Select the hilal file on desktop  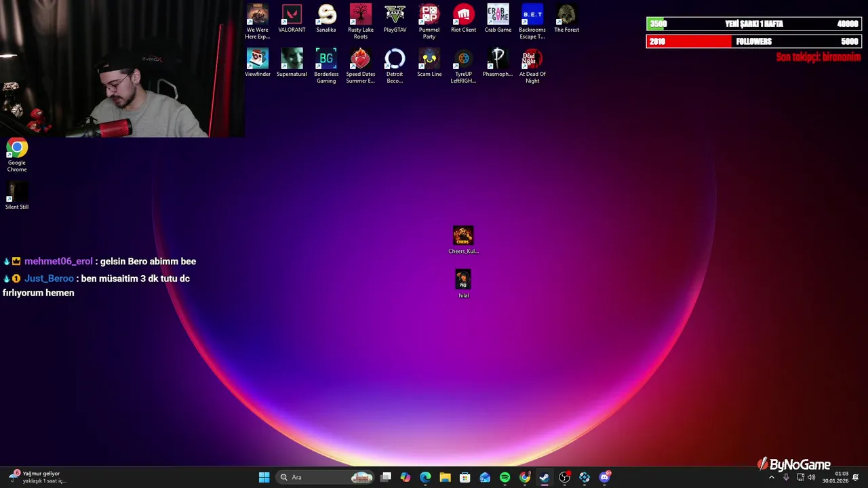464,284
